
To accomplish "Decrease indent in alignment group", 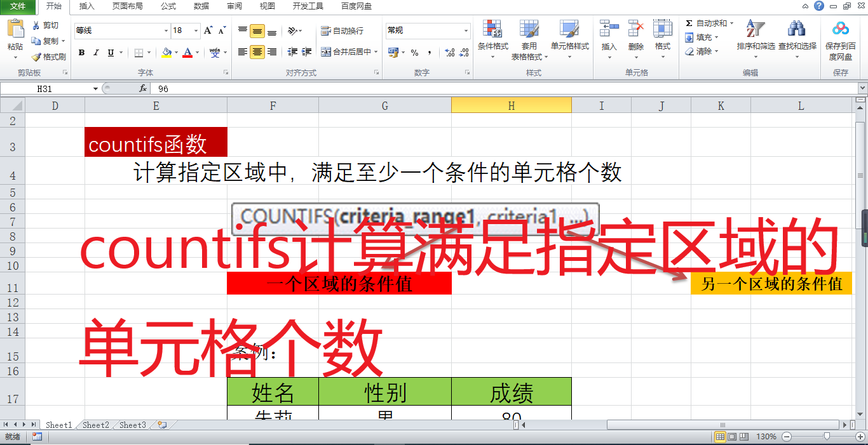I will point(292,52).
